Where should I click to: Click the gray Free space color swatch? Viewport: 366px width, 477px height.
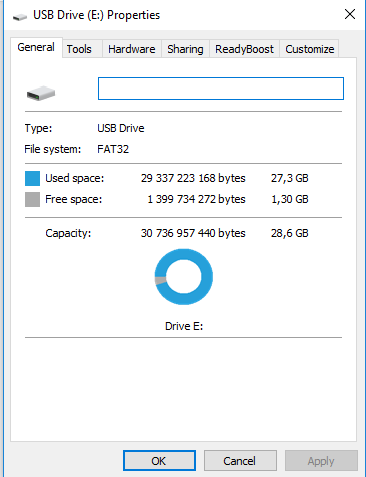[32, 199]
